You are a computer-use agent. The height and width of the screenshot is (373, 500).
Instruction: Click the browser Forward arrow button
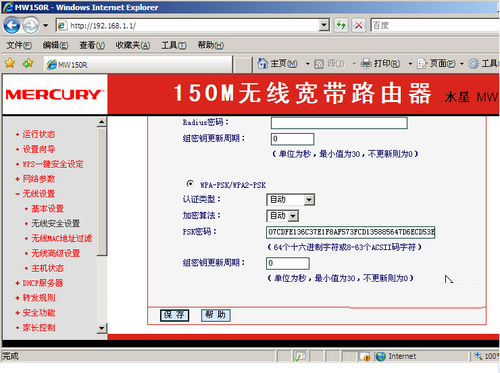click(x=31, y=26)
